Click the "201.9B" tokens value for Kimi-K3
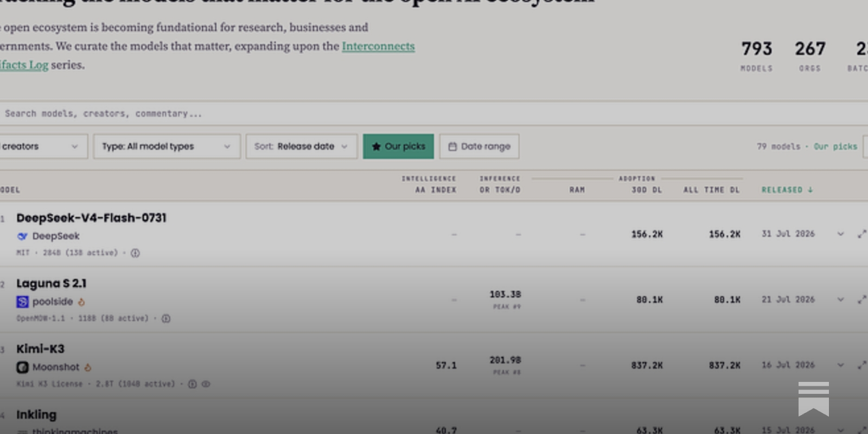The image size is (868, 434). [x=505, y=360]
